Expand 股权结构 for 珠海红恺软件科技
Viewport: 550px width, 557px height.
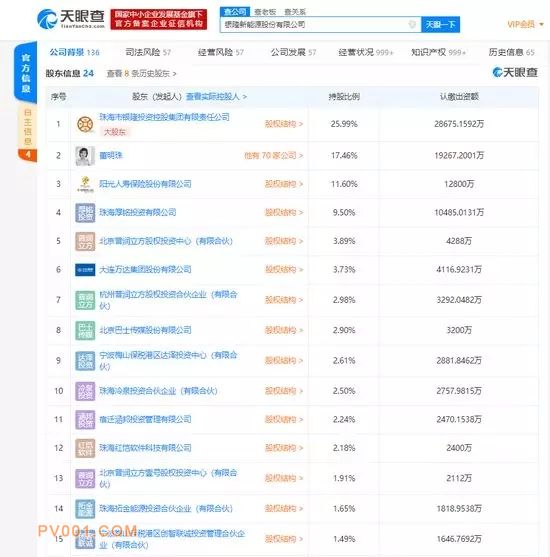284,448
